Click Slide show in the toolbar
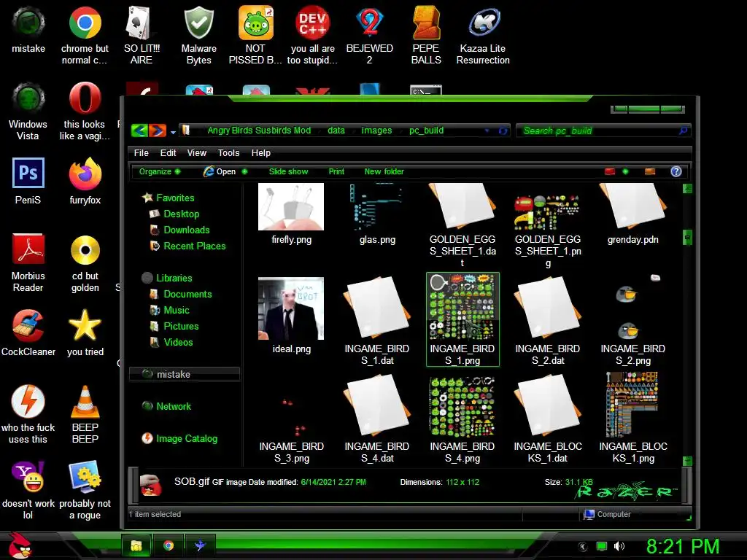The height and width of the screenshot is (560, 747). pyautogui.click(x=288, y=171)
